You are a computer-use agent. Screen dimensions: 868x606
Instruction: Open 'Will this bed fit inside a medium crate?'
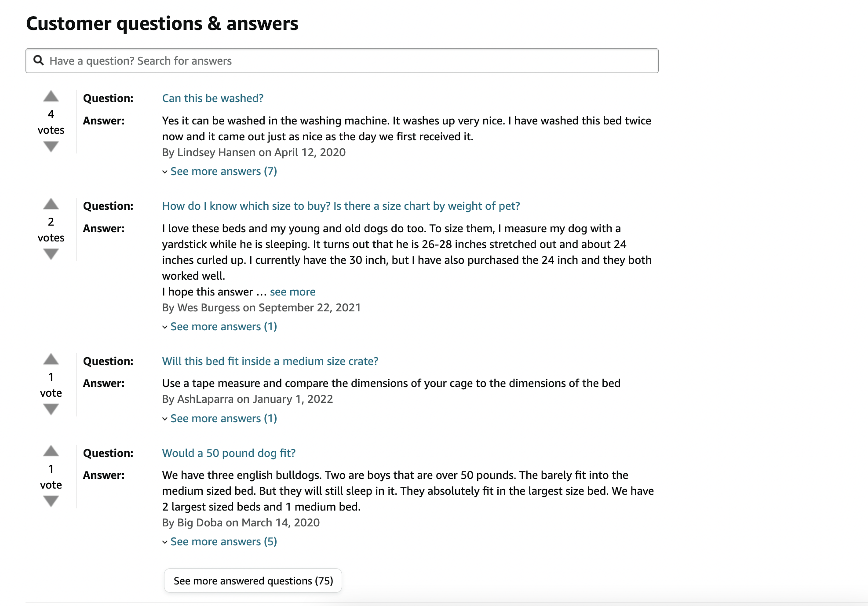tap(270, 361)
